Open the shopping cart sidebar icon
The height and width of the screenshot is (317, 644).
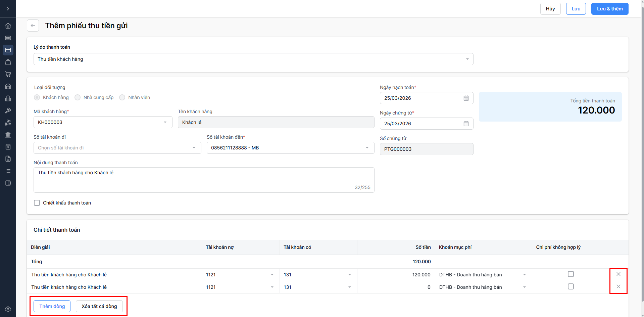click(x=8, y=74)
